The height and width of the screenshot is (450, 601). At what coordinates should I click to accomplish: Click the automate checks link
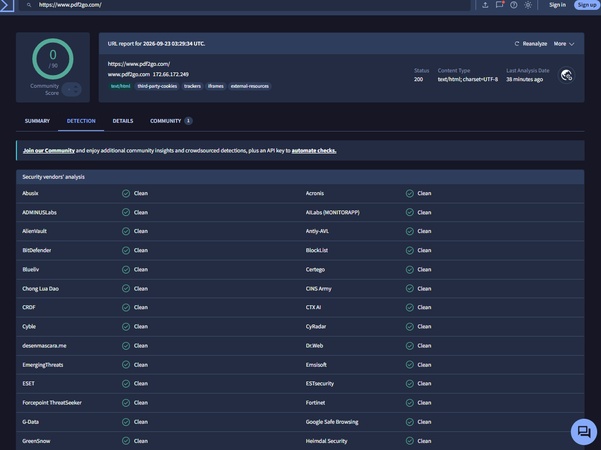314,151
